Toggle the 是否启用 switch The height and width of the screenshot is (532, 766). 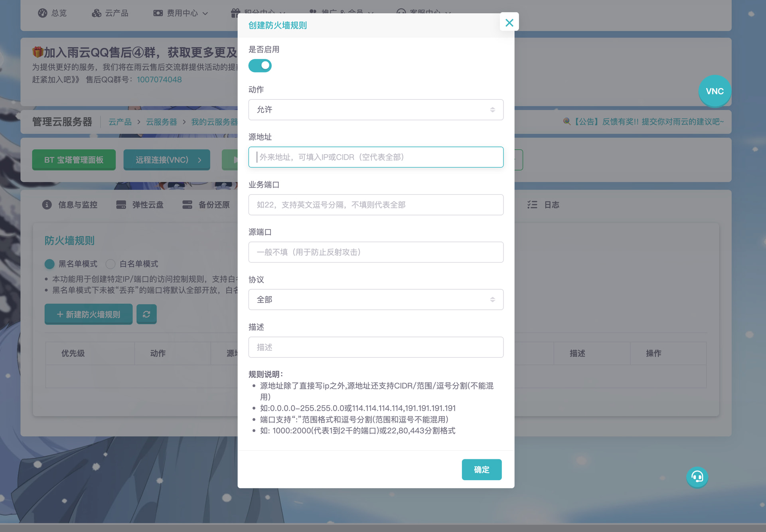[x=260, y=65]
